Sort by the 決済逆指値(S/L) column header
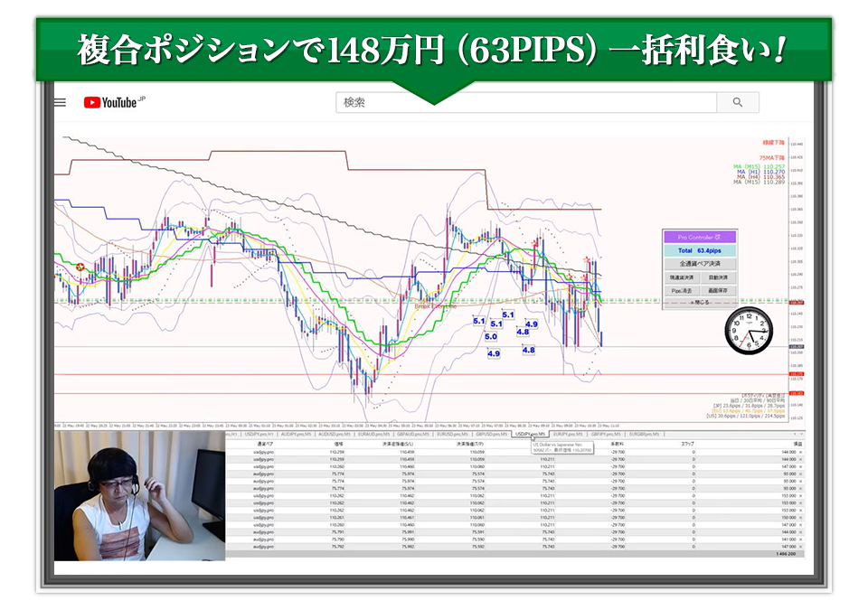Image resolution: width=868 pixels, height=610 pixels. point(398,444)
